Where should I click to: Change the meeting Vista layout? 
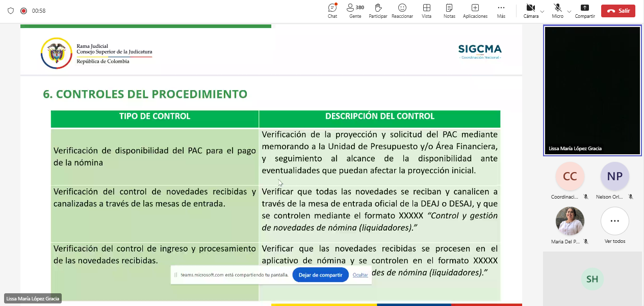click(427, 11)
